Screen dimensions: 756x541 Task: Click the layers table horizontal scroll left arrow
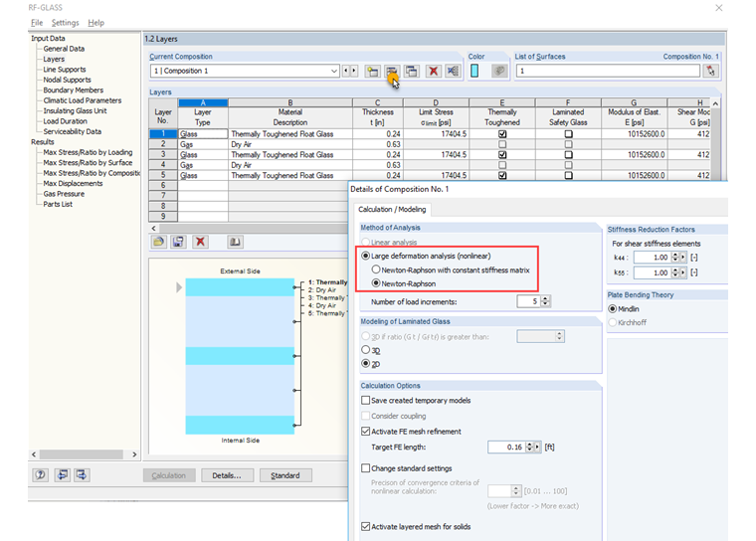point(154,228)
